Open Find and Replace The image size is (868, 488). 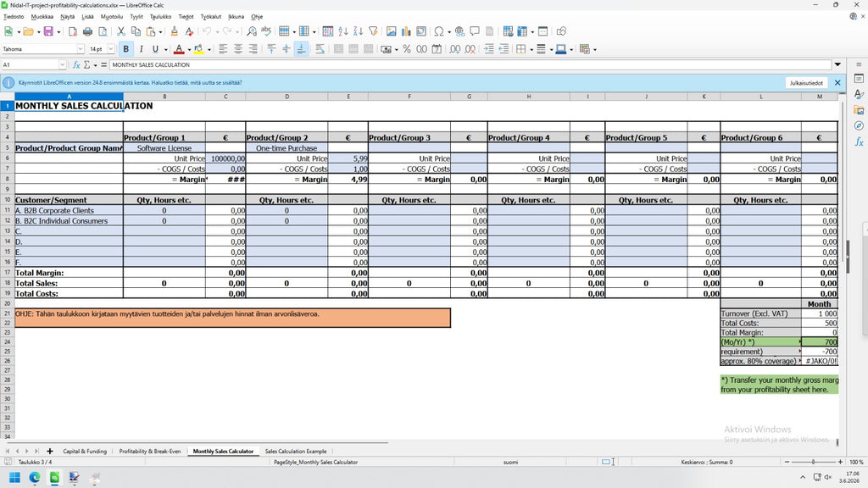[x=251, y=31]
